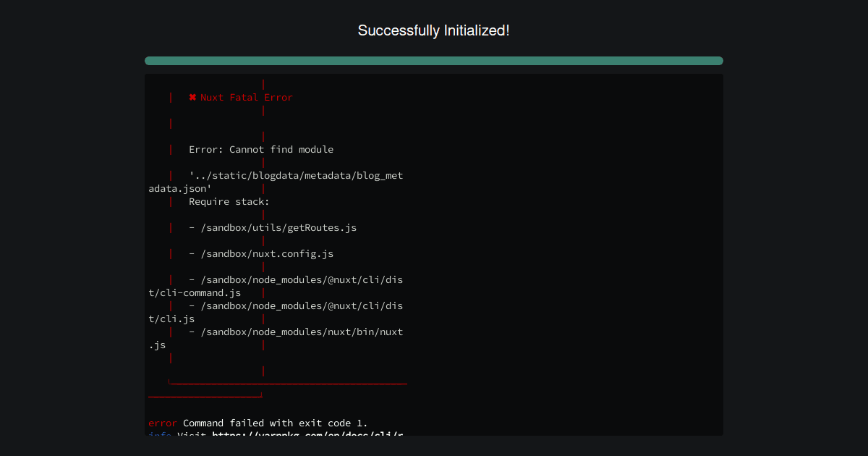Click the blue "info" label
The height and width of the screenshot is (456, 868).
160,434
